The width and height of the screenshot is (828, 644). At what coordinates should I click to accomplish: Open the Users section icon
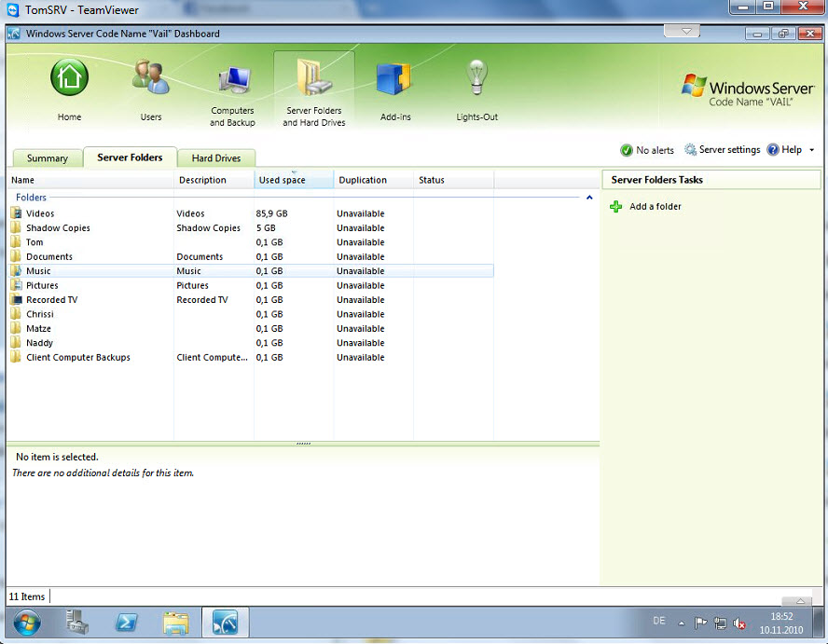coord(150,77)
